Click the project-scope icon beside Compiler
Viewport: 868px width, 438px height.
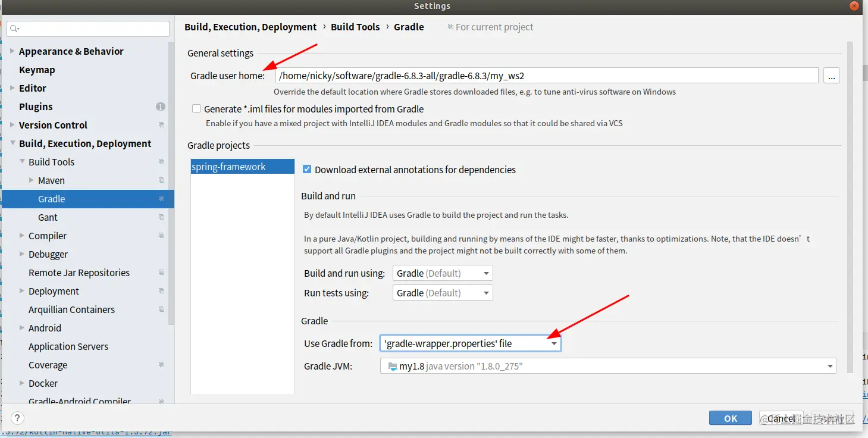161,236
